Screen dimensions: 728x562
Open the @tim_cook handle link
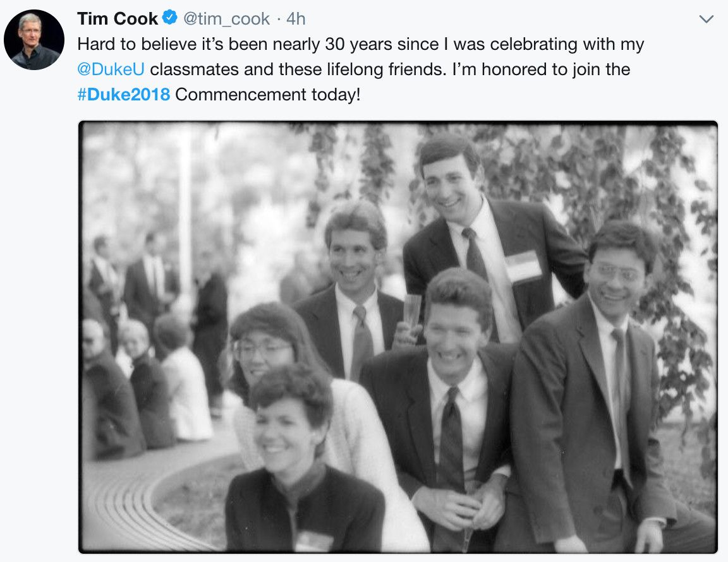point(227,19)
